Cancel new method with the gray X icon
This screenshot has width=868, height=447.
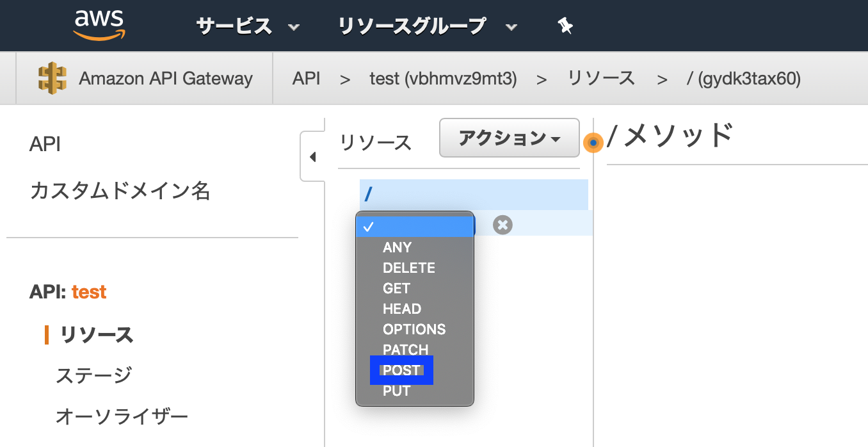(502, 225)
